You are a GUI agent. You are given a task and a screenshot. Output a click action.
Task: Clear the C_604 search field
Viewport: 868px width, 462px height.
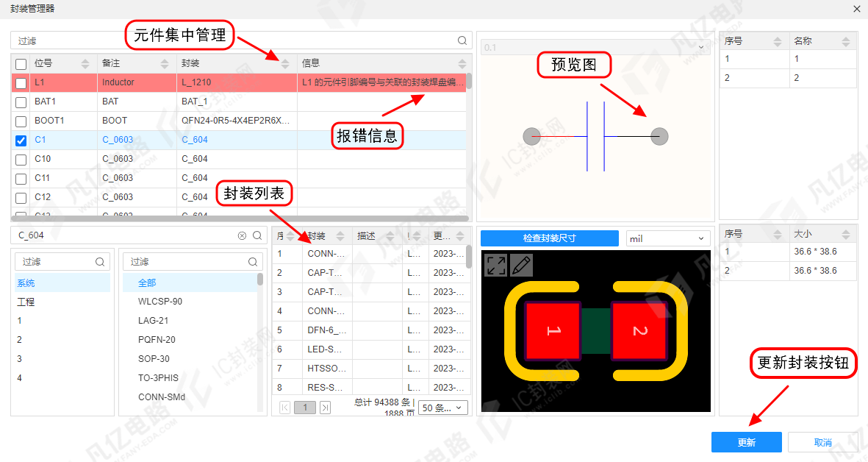[242, 235]
